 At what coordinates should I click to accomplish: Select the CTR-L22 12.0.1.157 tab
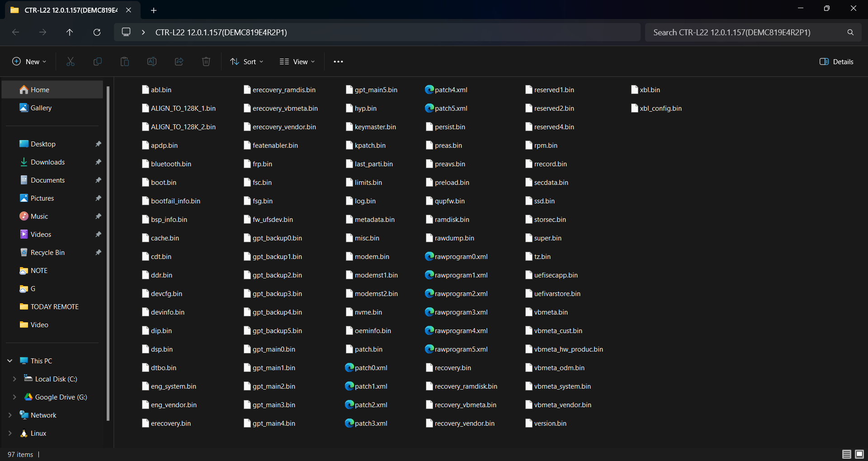(x=71, y=10)
